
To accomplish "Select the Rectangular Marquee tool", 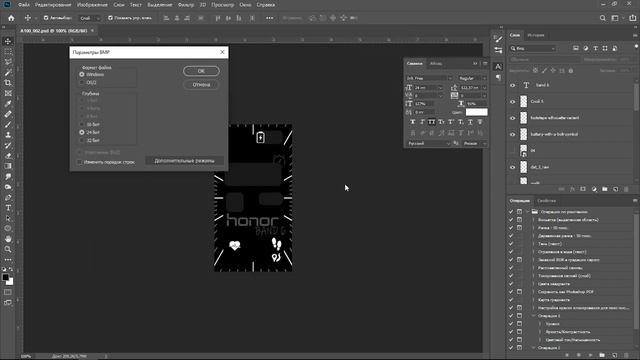I will [x=8, y=52].
